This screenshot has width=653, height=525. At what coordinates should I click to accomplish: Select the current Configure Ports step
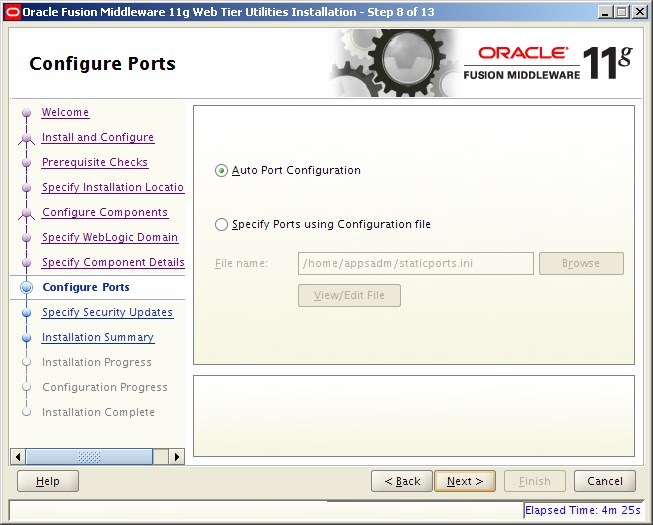click(x=86, y=287)
